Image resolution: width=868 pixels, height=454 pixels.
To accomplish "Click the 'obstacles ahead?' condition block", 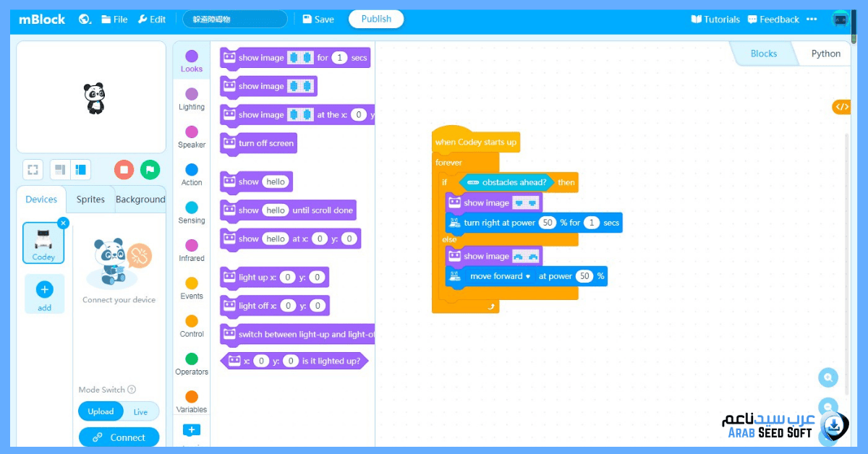I will pyautogui.click(x=506, y=182).
